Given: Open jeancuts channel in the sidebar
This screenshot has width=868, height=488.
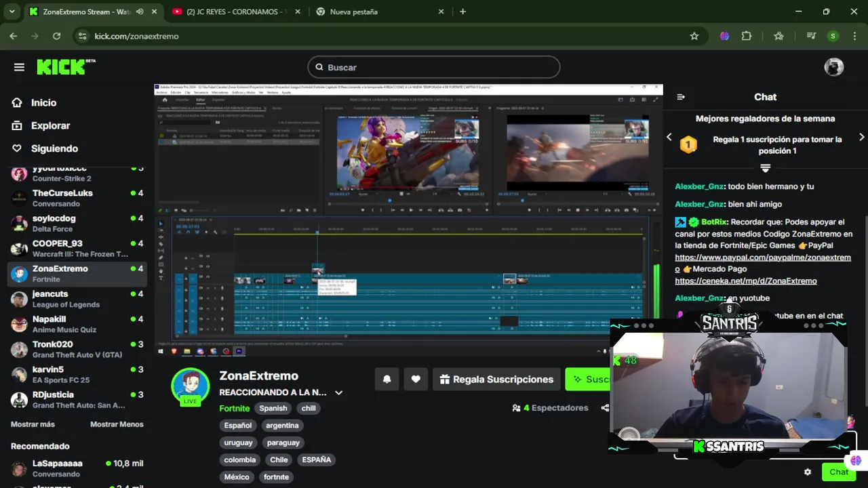Looking at the screenshot, I should point(77,299).
